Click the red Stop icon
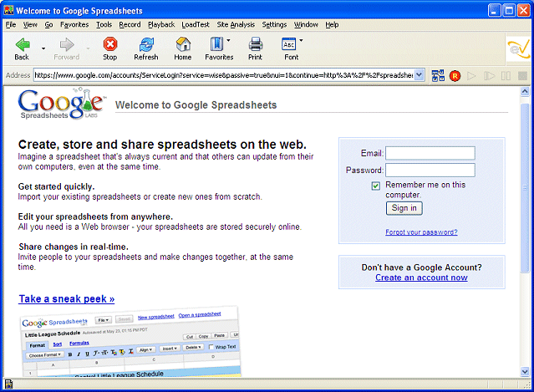 pos(110,44)
